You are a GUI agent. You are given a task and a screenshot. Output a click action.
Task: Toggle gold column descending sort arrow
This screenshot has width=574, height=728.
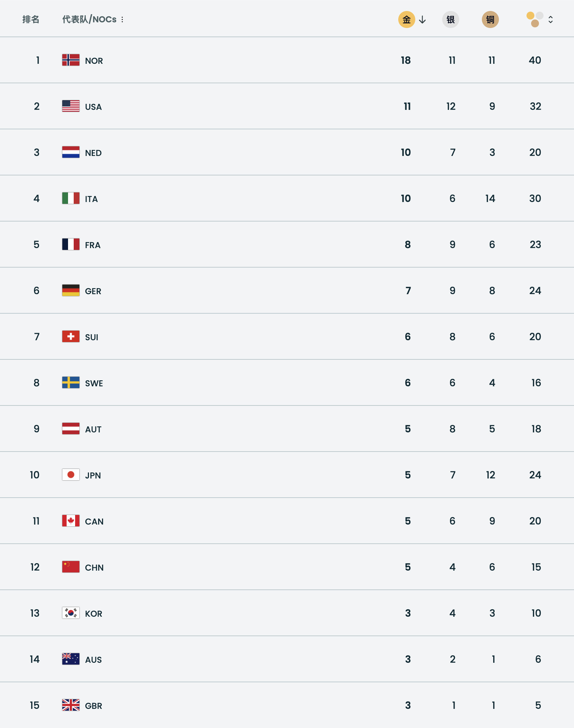click(x=422, y=20)
